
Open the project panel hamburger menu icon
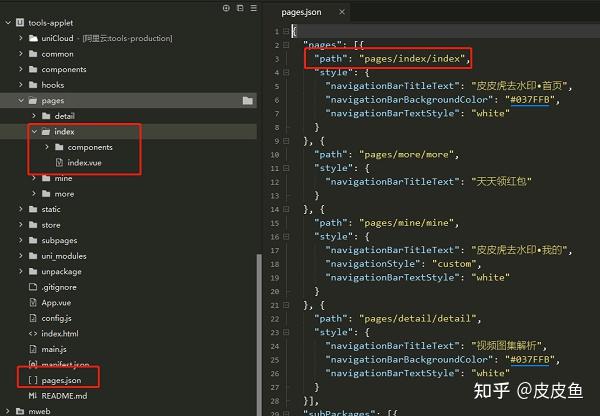254,8
